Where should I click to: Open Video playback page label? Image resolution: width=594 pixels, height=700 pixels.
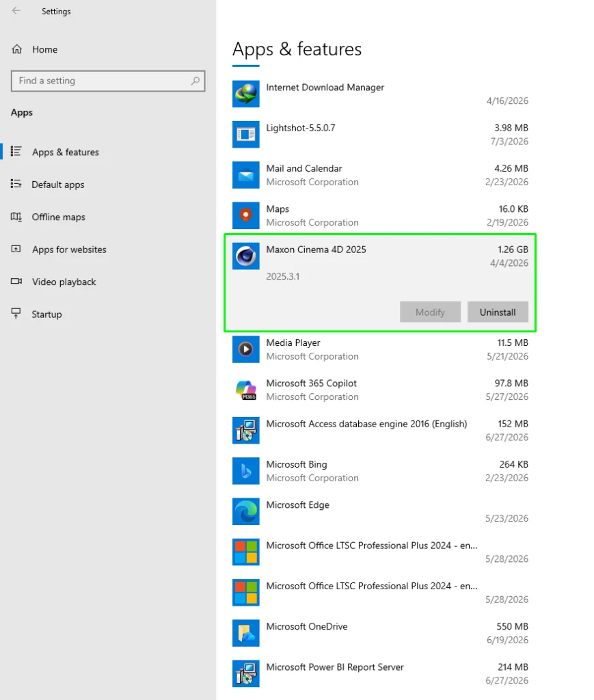[64, 282]
